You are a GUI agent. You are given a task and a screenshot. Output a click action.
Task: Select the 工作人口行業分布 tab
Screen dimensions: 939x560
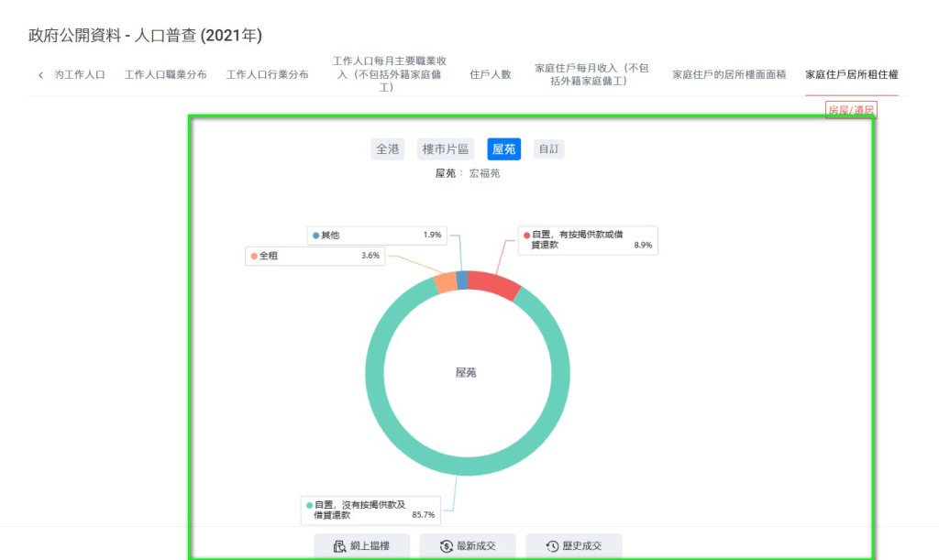click(266, 73)
